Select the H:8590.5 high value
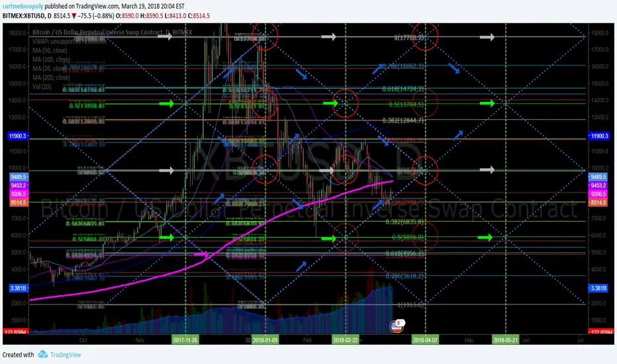This screenshot has height=364, width=617. point(152,16)
